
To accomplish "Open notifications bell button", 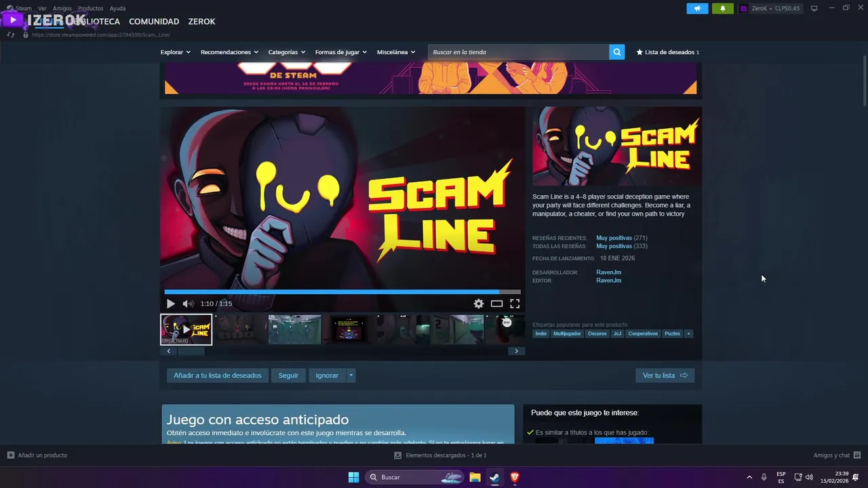I will [722, 9].
